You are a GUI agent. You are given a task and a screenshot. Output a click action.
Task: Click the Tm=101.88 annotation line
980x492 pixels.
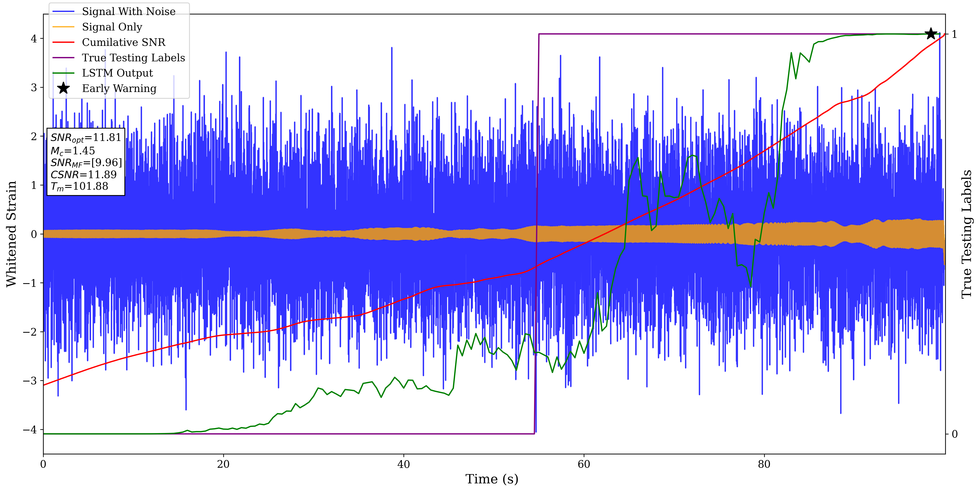(79, 186)
